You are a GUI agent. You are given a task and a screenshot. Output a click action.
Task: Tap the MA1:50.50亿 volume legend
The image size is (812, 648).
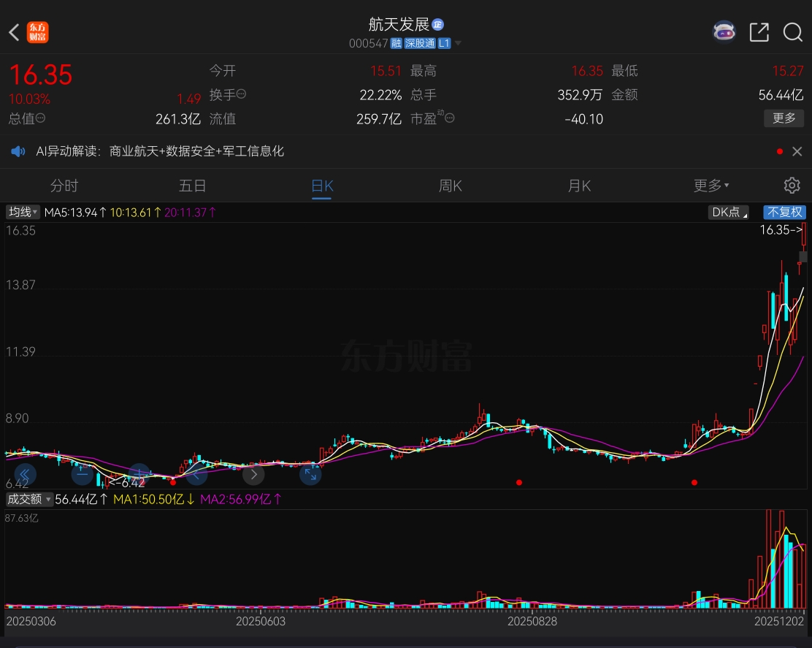[154, 500]
